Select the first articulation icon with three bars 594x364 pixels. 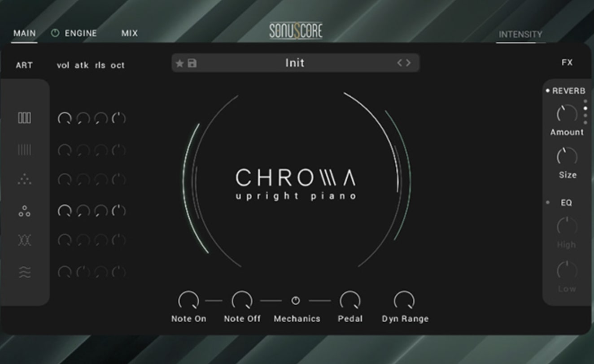point(25,118)
